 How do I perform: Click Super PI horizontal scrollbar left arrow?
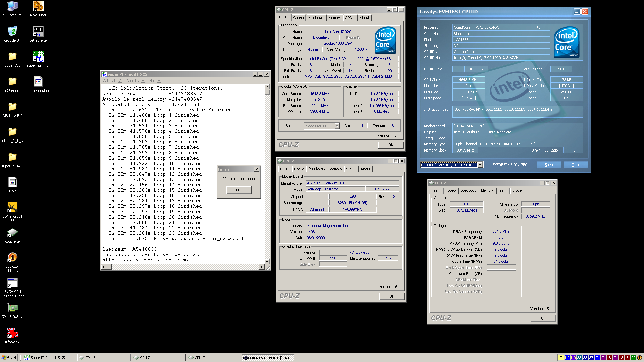pos(104,267)
